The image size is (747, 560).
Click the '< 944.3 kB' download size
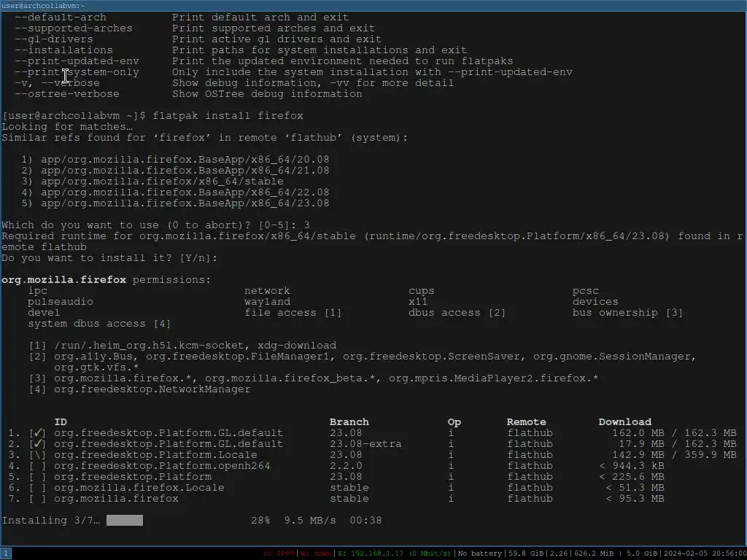point(631,466)
